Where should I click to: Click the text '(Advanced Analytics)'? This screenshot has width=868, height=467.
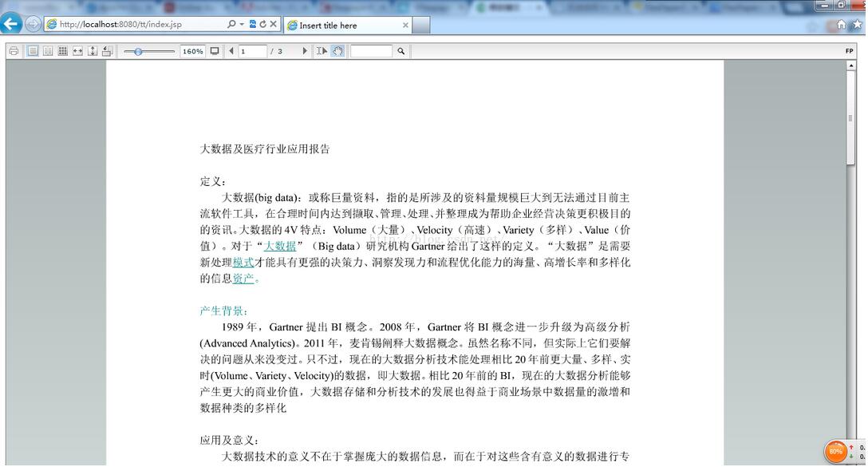point(249,343)
